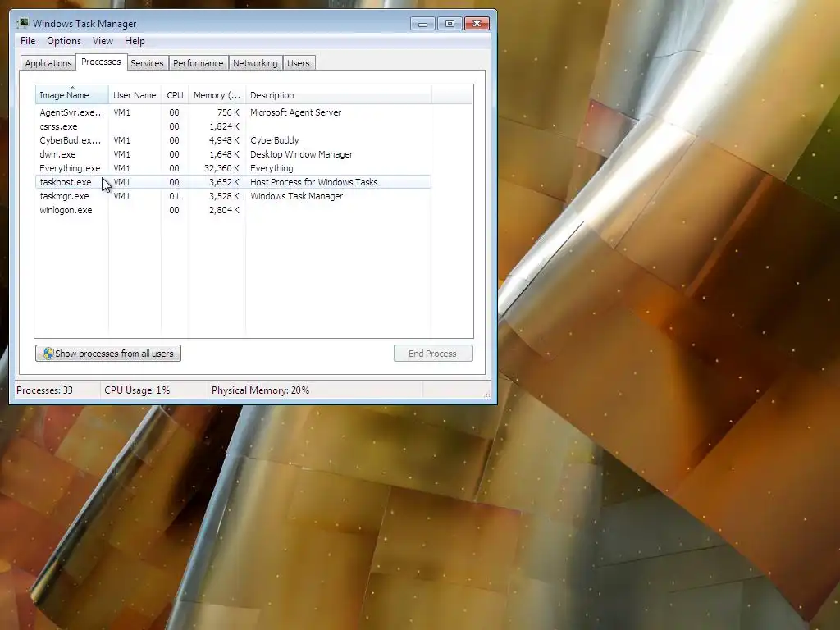Sort by Description column header
Image resolution: width=840 pixels, height=630 pixels.
tap(338, 95)
